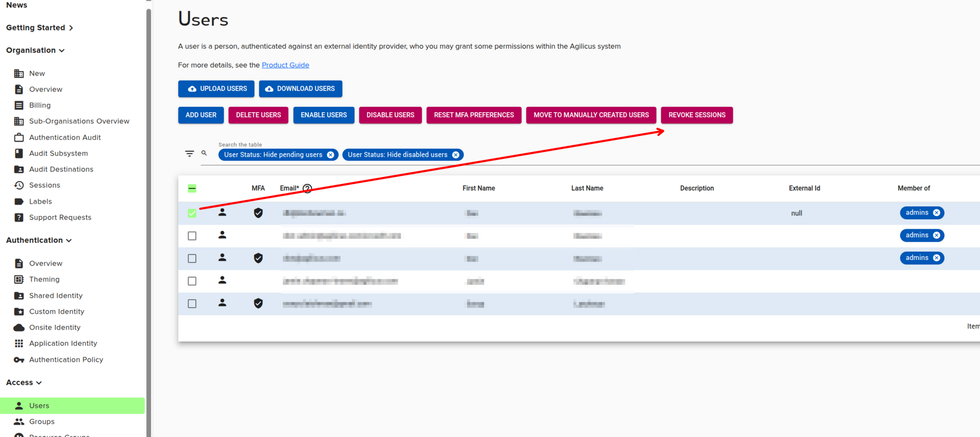Image resolution: width=980 pixels, height=437 pixels.
Task: Collapse the Access section
Action: [x=24, y=383]
